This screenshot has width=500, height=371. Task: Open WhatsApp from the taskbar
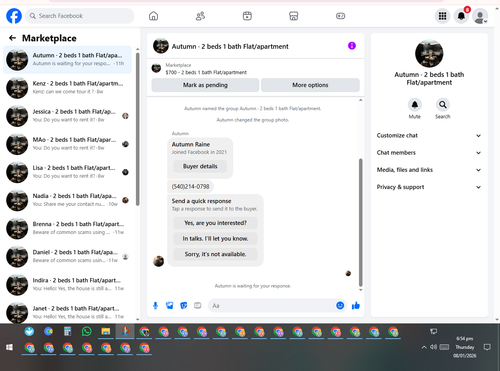(86, 331)
